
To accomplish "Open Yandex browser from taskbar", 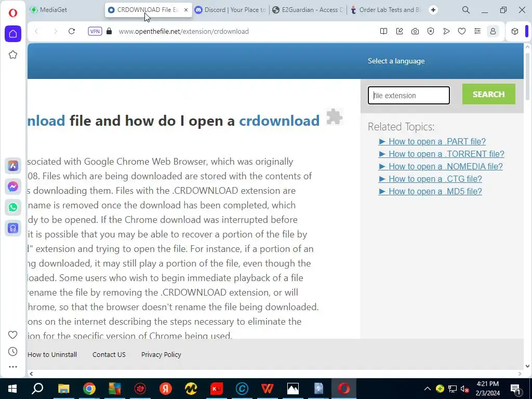I will coord(166,389).
